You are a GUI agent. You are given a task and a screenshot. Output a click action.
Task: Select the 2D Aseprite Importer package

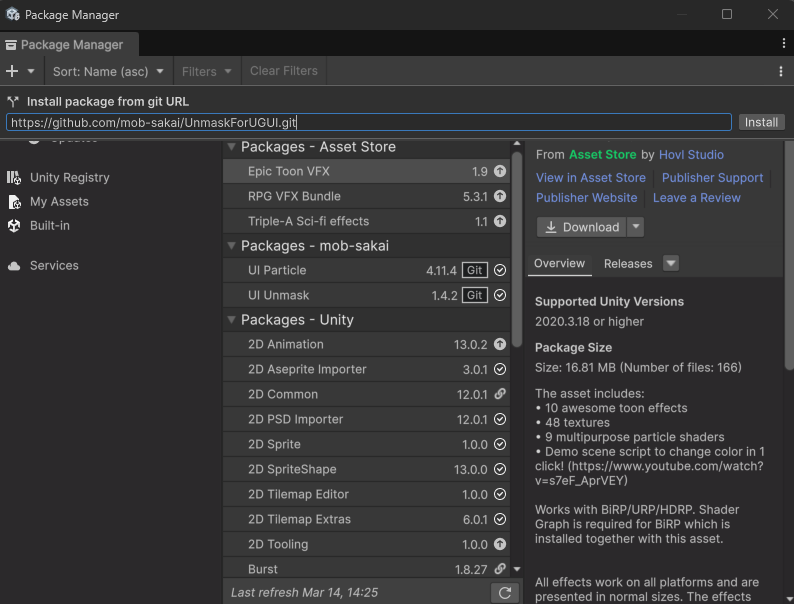click(366, 370)
